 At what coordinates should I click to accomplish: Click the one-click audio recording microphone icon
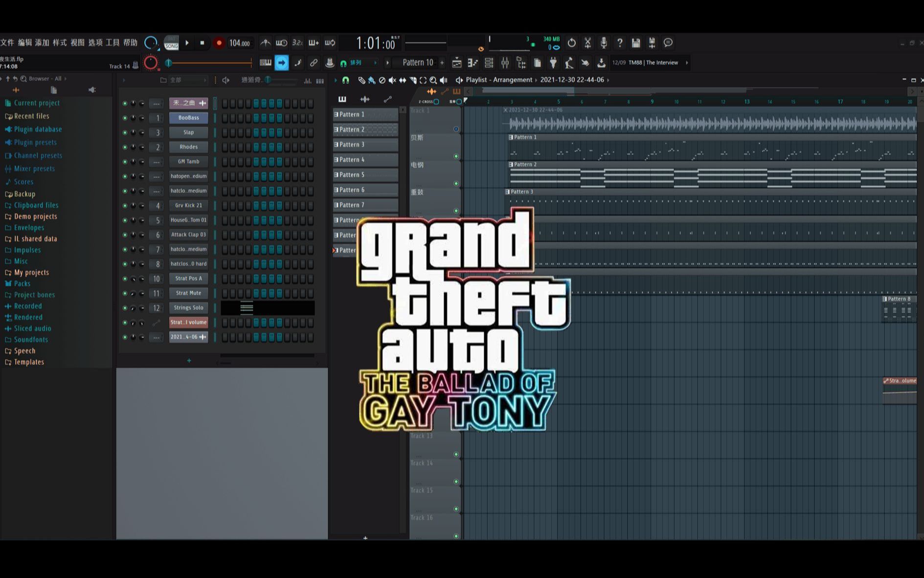click(x=604, y=43)
